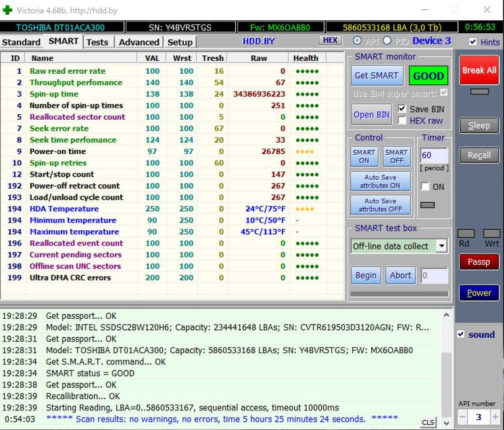The width and height of the screenshot is (504, 430).
Task: Enable the Timer ON checkbox
Action: pos(425,186)
